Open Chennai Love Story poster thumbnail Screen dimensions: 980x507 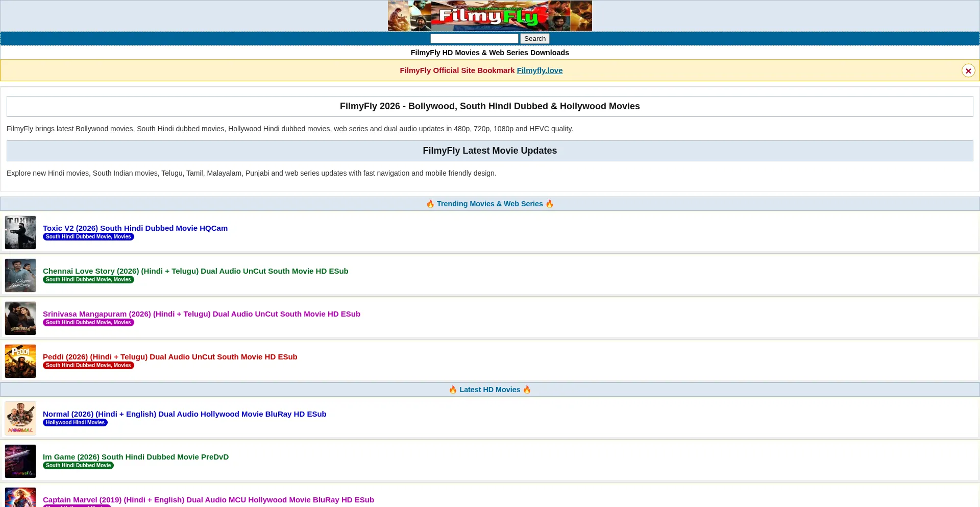pyautogui.click(x=20, y=275)
